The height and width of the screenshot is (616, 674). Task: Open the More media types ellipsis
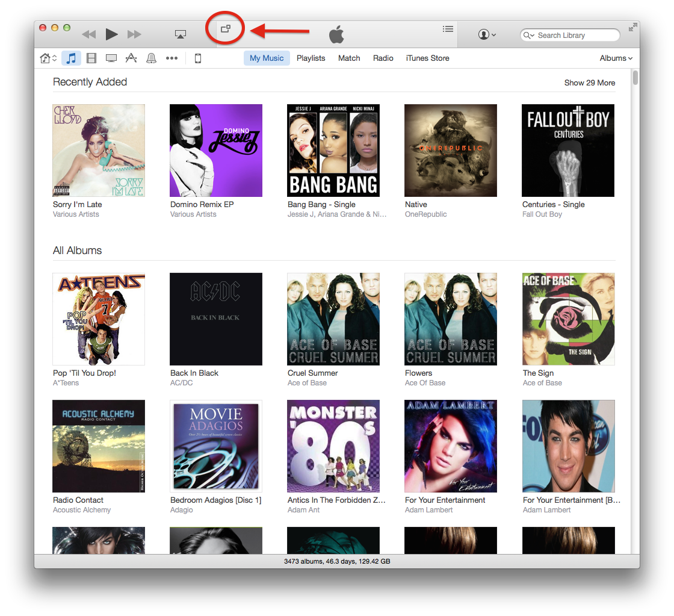click(172, 58)
